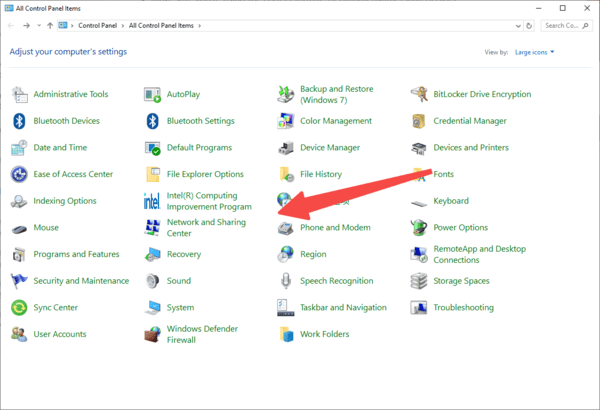This screenshot has height=410, width=600.
Task: Open the Ease of Access Center icon
Action: pos(20,174)
